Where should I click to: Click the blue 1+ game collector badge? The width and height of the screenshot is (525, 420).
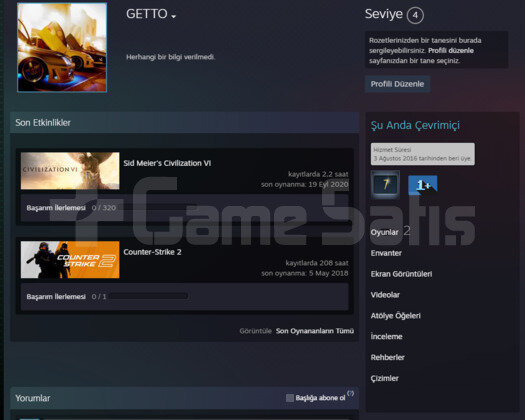tap(423, 185)
